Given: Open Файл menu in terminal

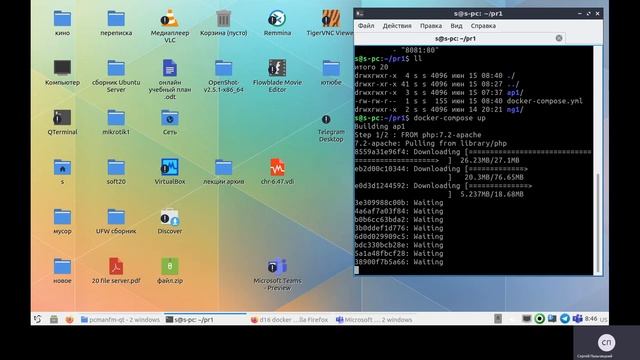Looking at the screenshot, I should click(366, 26).
